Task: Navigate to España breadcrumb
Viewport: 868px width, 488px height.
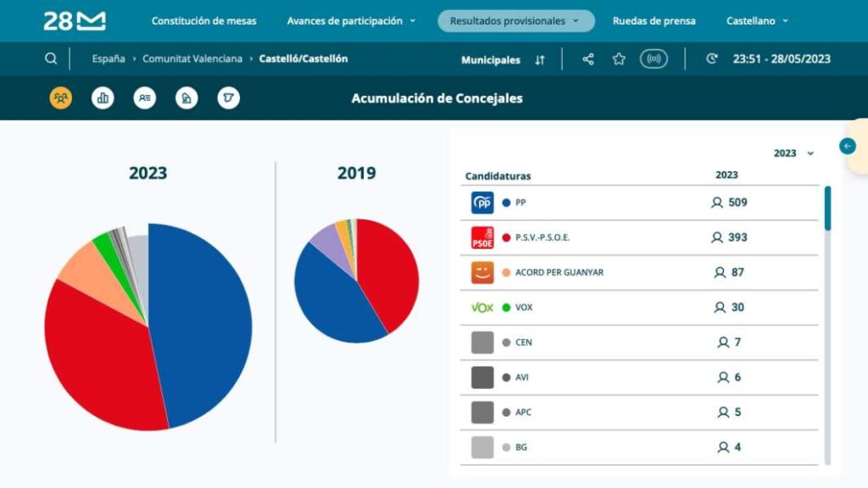Action: [x=108, y=58]
